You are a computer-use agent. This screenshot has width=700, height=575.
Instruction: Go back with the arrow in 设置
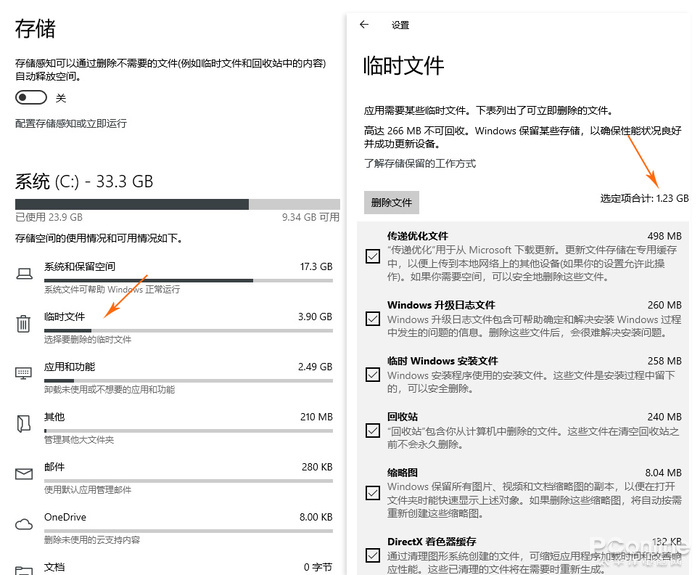point(364,25)
